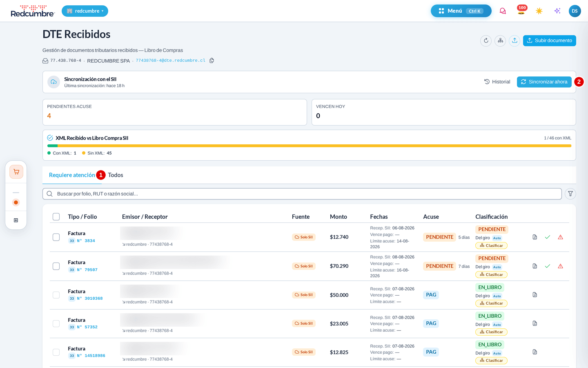Toggle the sun theme icon
Viewport: 588px width, 368px height.
point(539,11)
